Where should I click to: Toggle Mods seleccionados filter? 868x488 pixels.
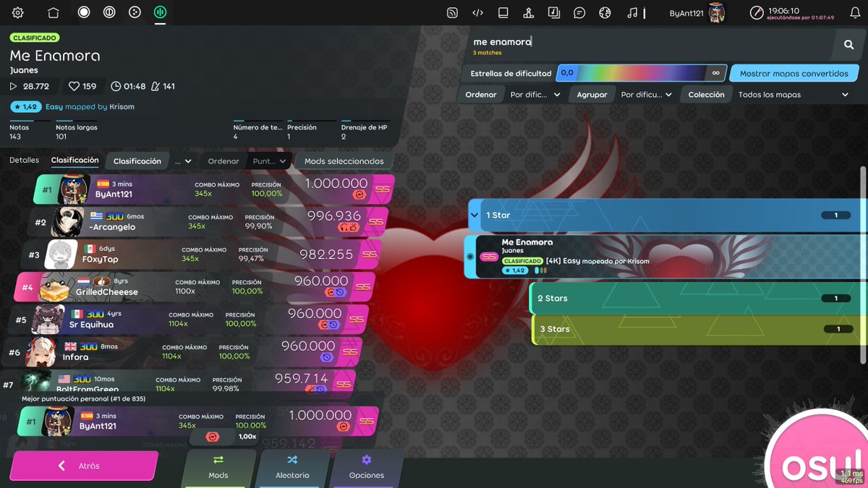click(x=344, y=161)
